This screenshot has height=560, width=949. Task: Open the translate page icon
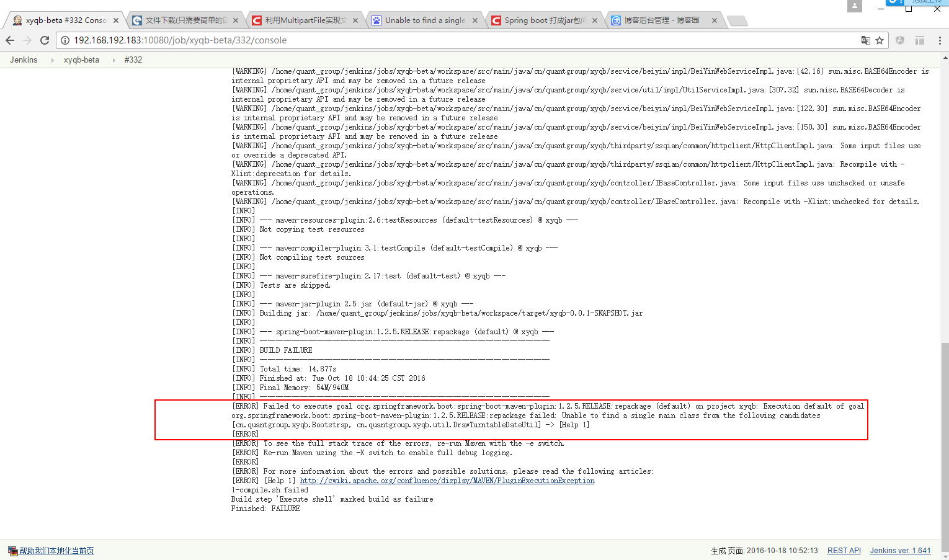coord(865,40)
